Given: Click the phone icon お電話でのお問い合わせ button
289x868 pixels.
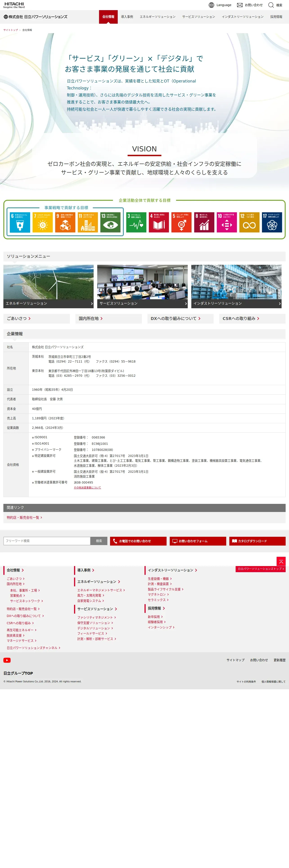Looking at the screenshot, I should point(138,541).
